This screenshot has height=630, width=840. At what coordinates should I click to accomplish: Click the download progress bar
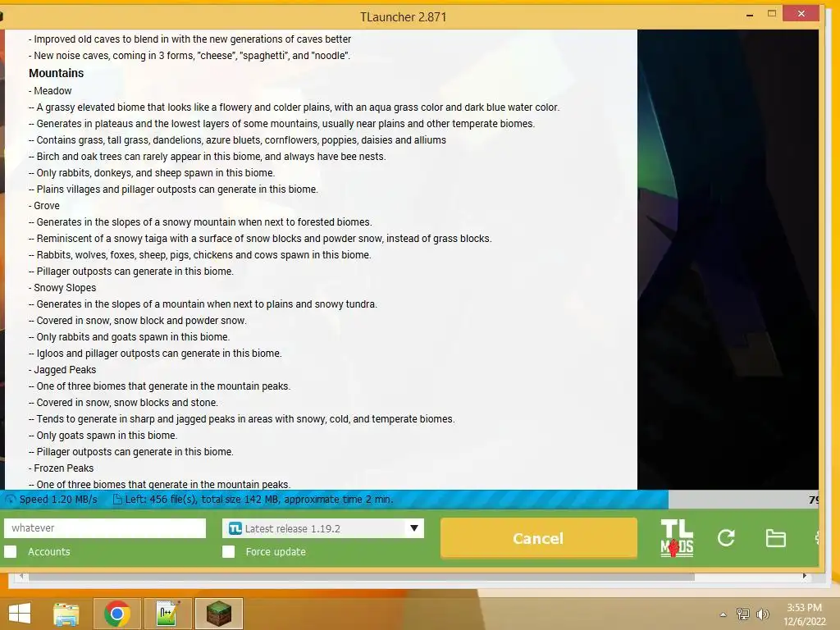coord(409,500)
